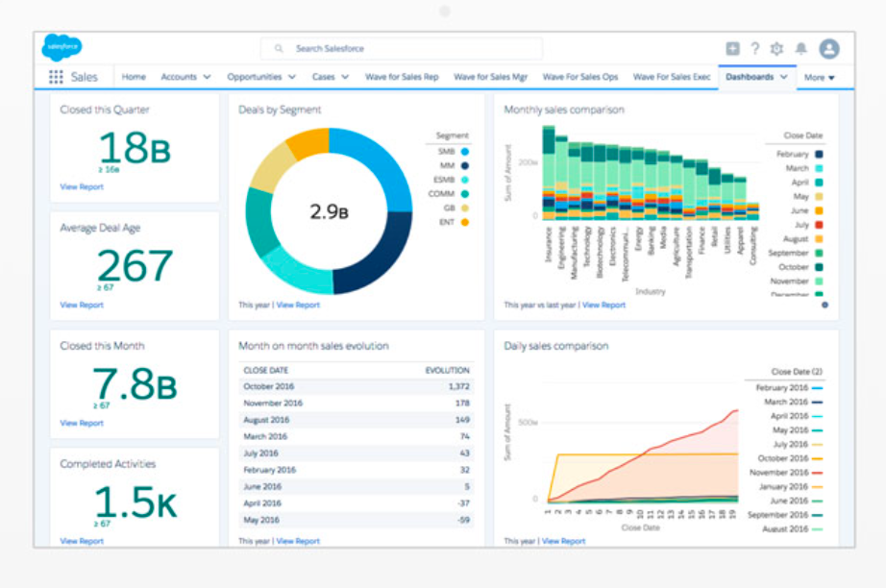Open the setup gear icon
The height and width of the screenshot is (588, 886).
(x=777, y=49)
